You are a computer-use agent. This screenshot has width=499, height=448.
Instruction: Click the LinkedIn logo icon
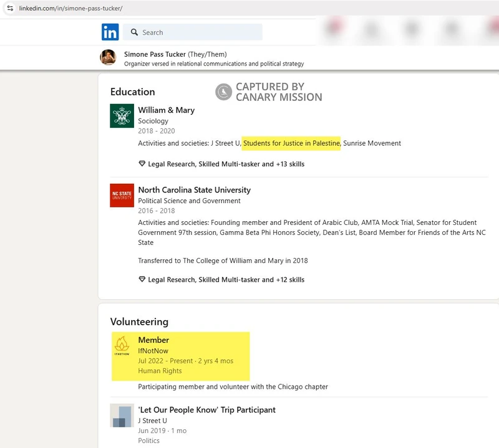point(110,32)
